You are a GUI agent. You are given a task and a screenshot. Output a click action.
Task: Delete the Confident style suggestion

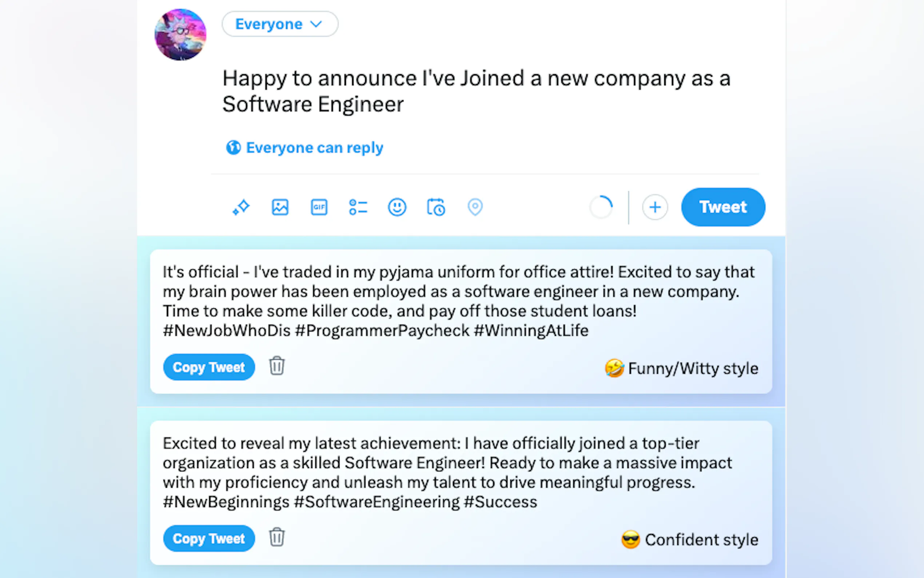click(276, 538)
